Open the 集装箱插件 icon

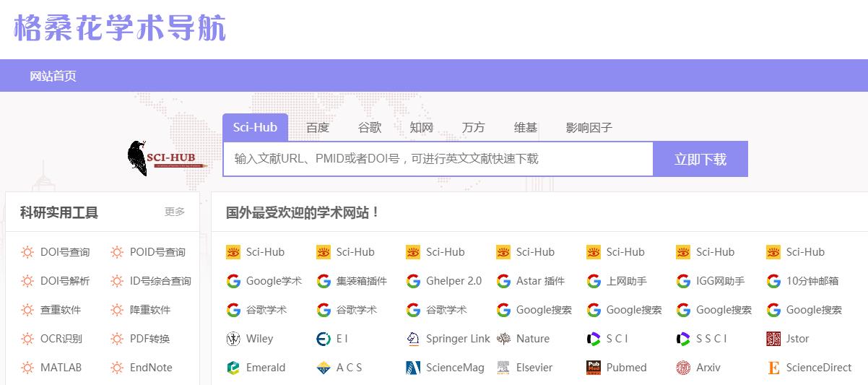[324, 281]
